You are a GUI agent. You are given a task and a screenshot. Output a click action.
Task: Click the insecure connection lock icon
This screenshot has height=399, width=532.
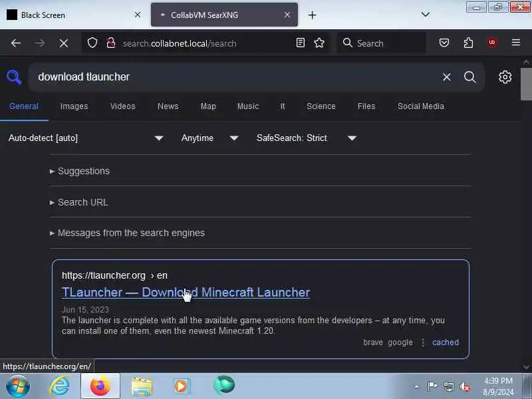click(x=110, y=43)
